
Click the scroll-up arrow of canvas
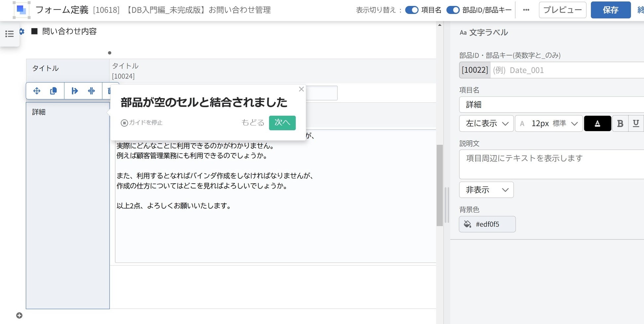point(440,25)
